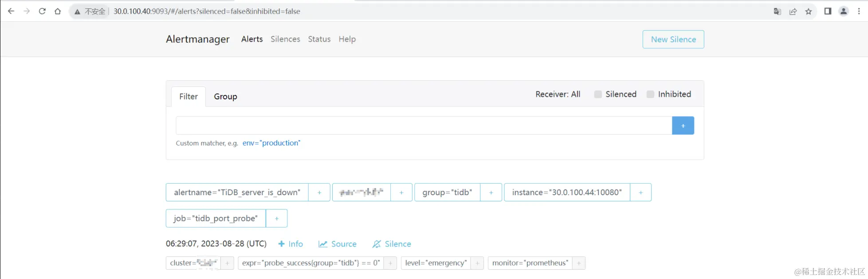Open the browser home page

point(58,11)
